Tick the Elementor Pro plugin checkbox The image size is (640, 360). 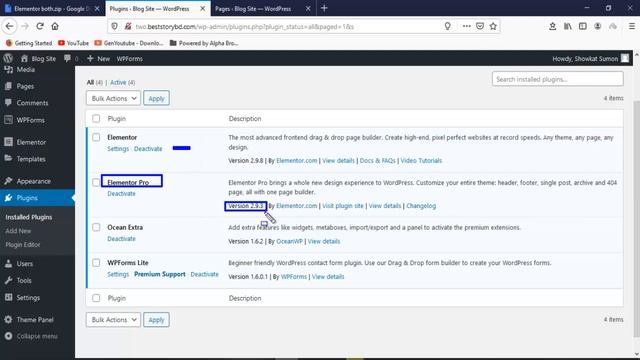(x=96, y=182)
